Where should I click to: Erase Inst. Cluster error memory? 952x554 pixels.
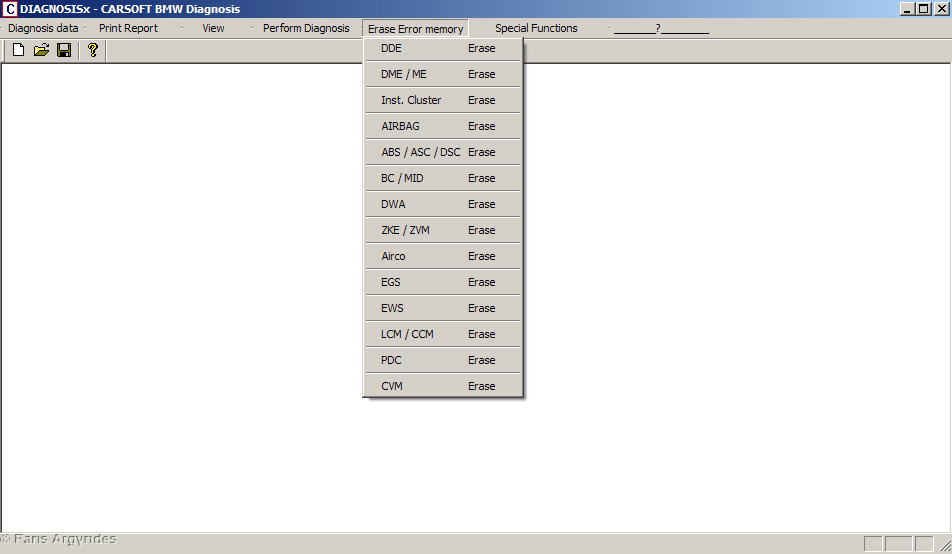(x=443, y=100)
